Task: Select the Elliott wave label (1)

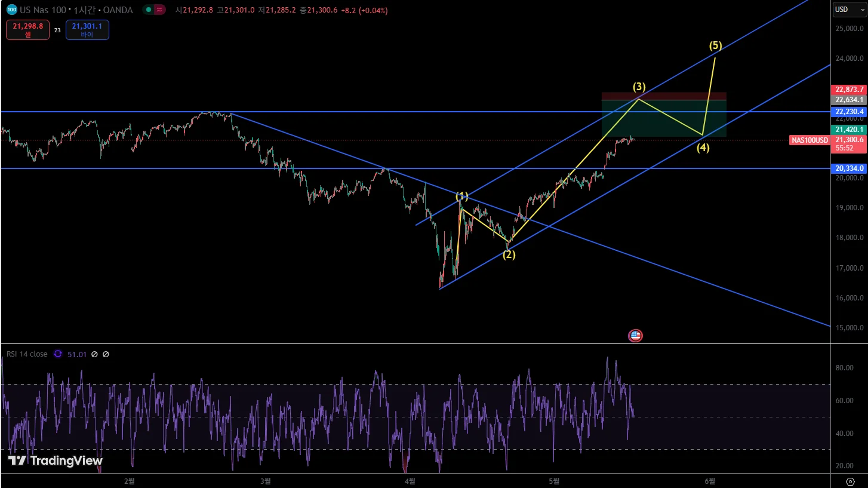Action: [462, 196]
